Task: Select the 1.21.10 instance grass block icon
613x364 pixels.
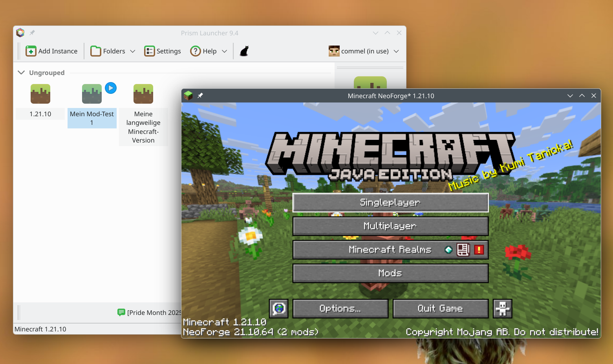Action: 40,94
